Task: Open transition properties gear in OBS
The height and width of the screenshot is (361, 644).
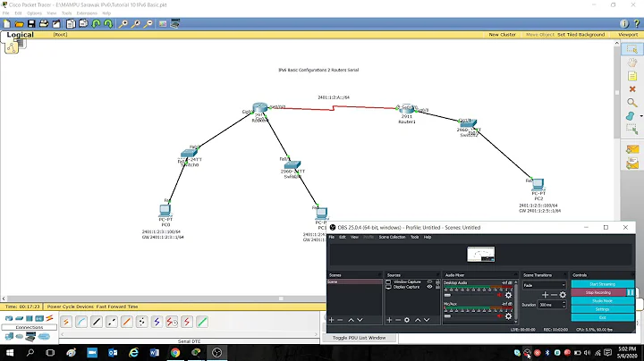Action: click(x=563, y=295)
